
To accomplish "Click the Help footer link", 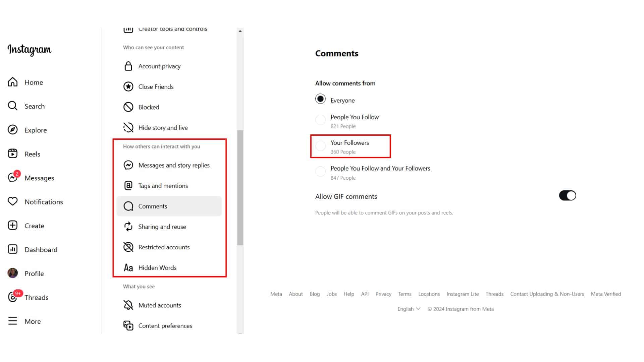I will pyautogui.click(x=349, y=294).
